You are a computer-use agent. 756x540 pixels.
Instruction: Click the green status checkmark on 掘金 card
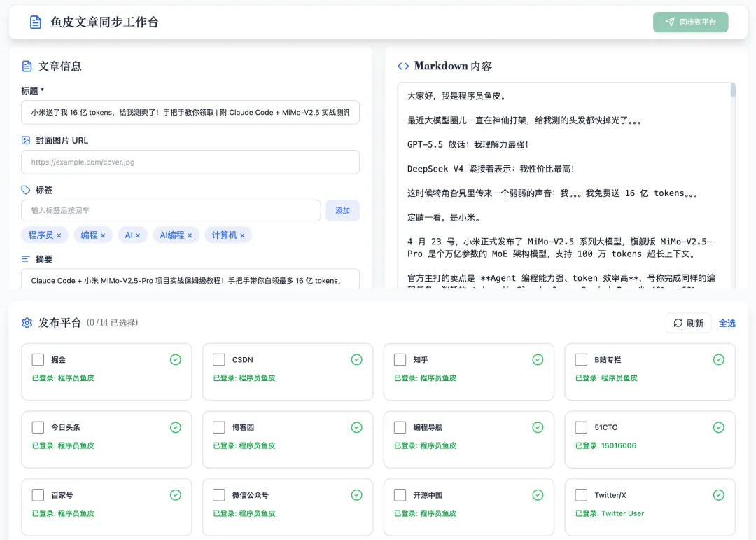click(176, 359)
